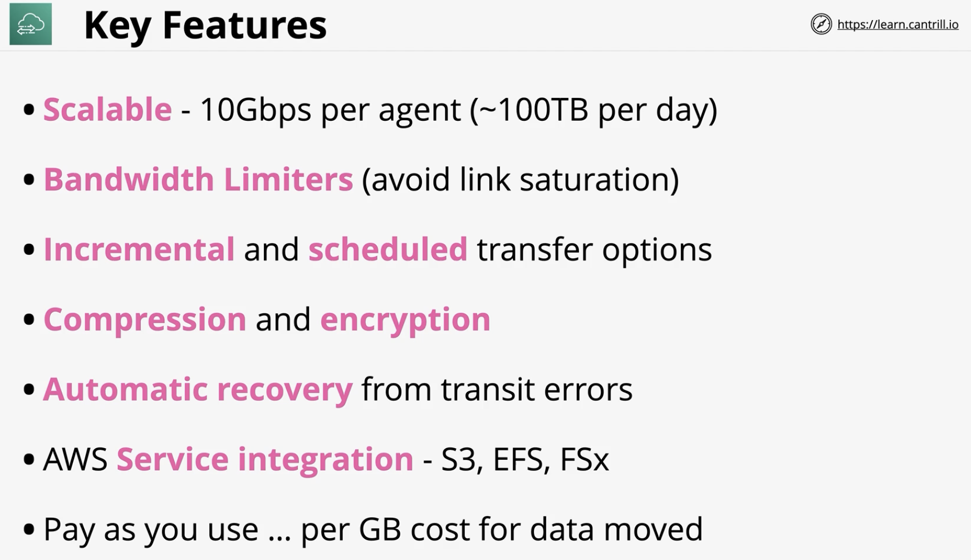Image resolution: width=971 pixels, height=560 pixels.
Task: Click the text transfer options
Action: tap(594, 249)
